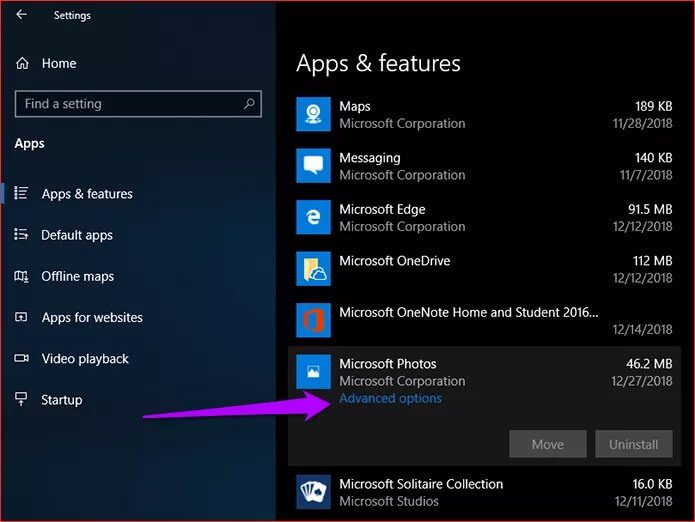This screenshot has width=695, height=522.
Task: Click the Microsoft Edge app icon
Action: pos(313,217)
